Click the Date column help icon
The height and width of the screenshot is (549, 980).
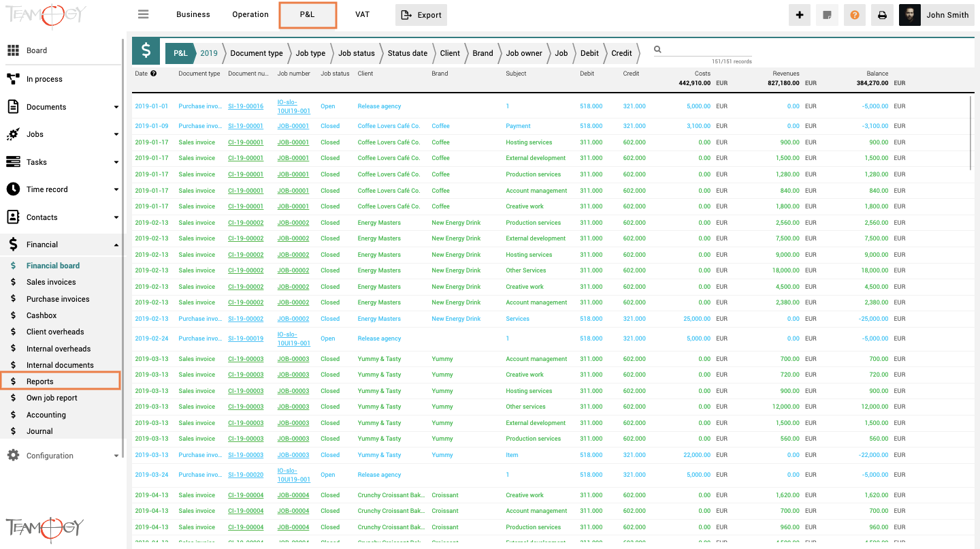pos(154,74)
